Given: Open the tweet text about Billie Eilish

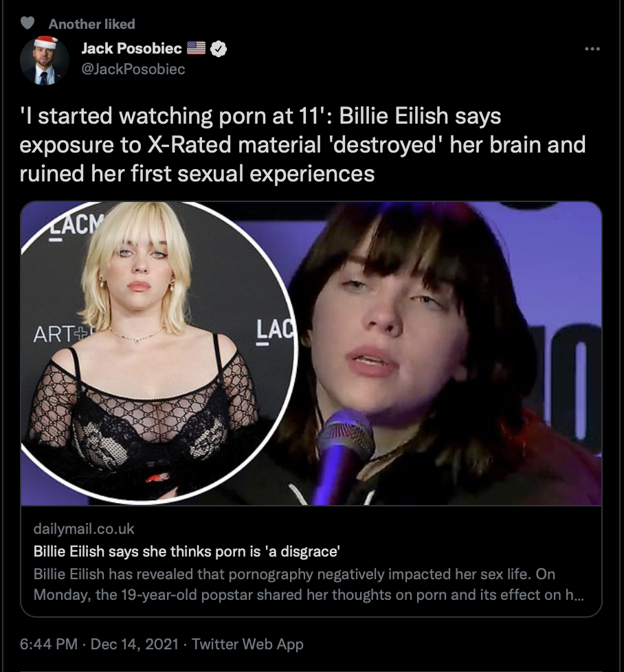Looking at the screenshot, I should pos(302,144).
